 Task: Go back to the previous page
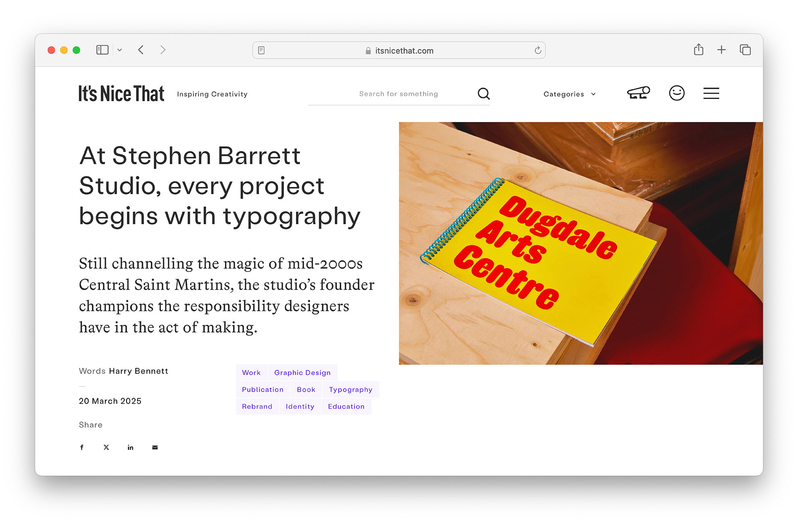pyautogui.click(x=141, y=50)
